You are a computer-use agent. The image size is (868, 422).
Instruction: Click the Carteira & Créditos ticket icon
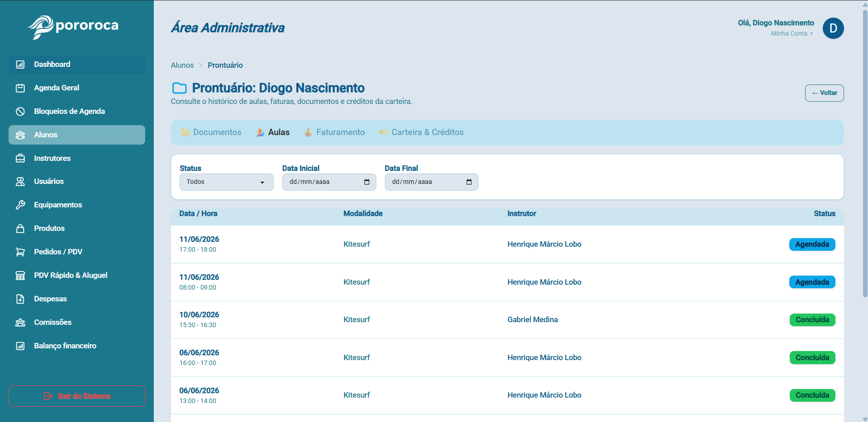(x=384, y=132)
